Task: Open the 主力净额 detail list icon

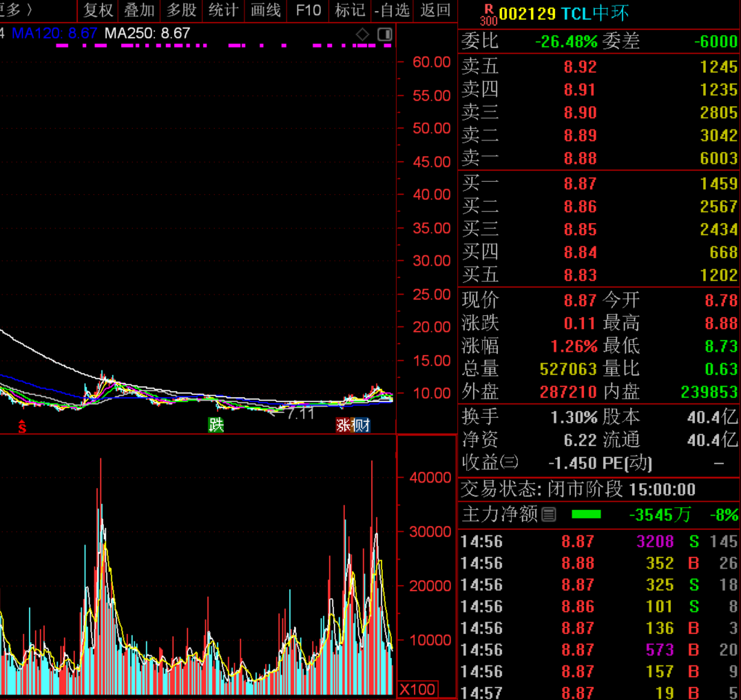Action: click(549, 514)
